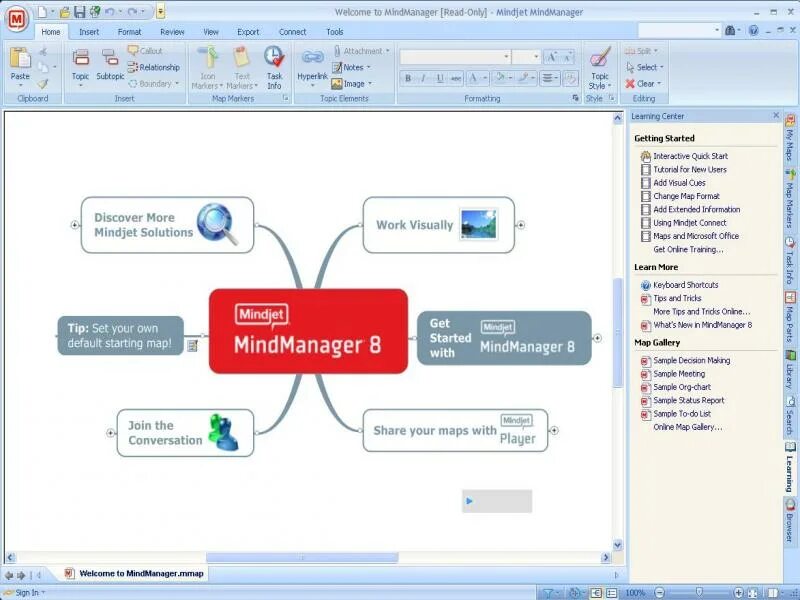The image size is (800, 600).
Task: Toggle Underline formatting
Action: [439, 78]
